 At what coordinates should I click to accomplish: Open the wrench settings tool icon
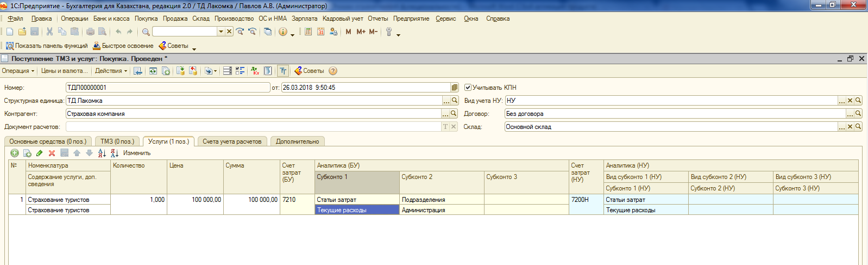(x=389, y=32)
